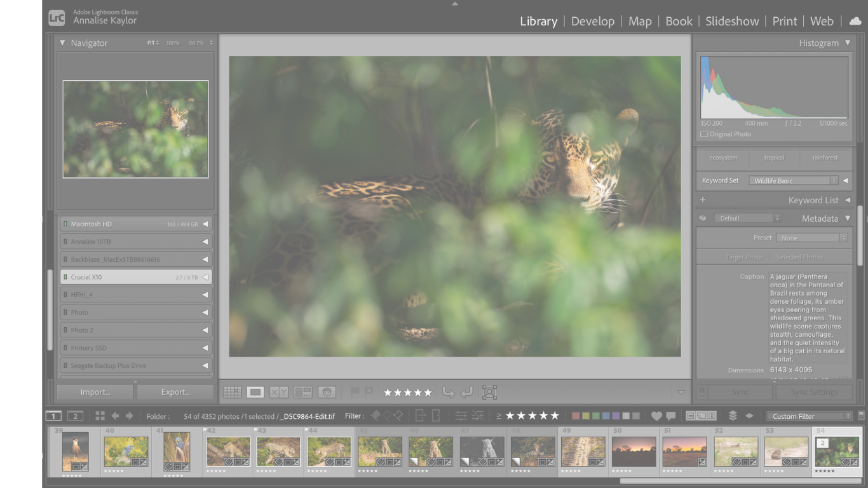Select thumbnail 49 in the filmstrip
This screenshot has height=488, width=868.
pyautogui.click(x=583, y=451)
